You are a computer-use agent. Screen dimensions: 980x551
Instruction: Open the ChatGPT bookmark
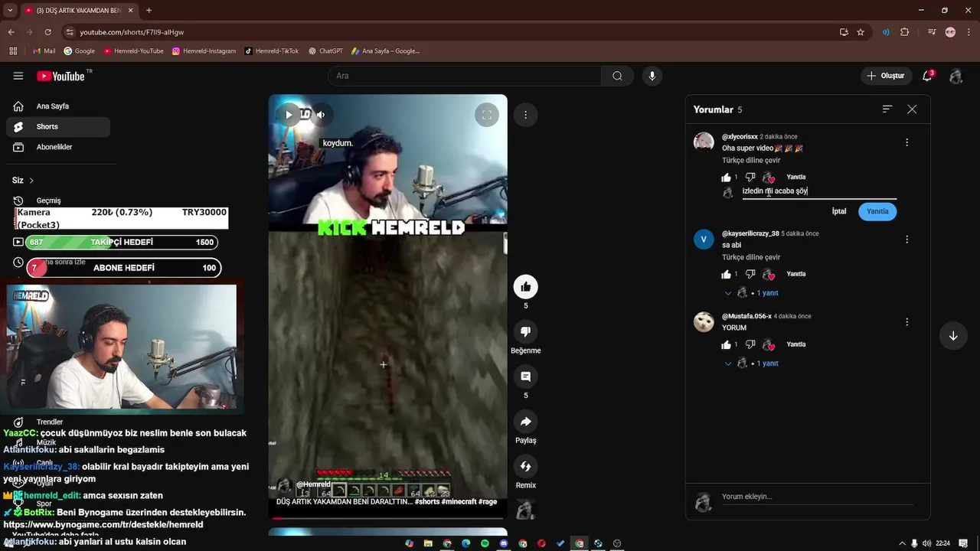click(326, 51)
